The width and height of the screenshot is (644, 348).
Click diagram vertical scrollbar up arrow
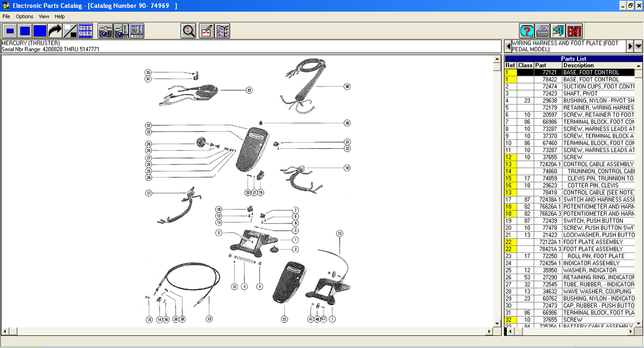point(498,59)
